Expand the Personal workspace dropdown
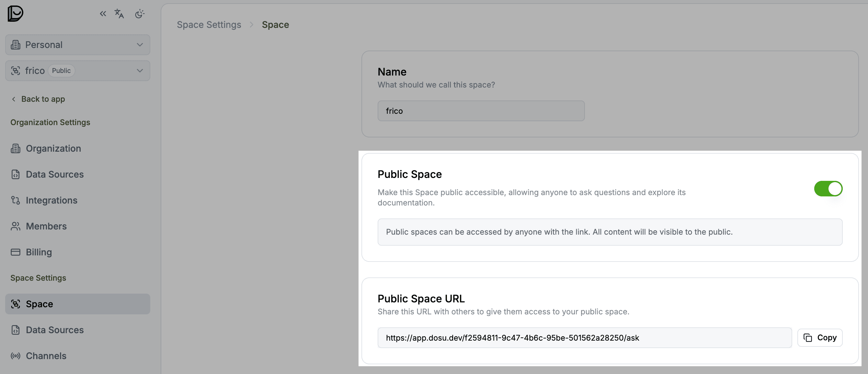This screenshot has width=868, height=374. click(x=140, y=44)
